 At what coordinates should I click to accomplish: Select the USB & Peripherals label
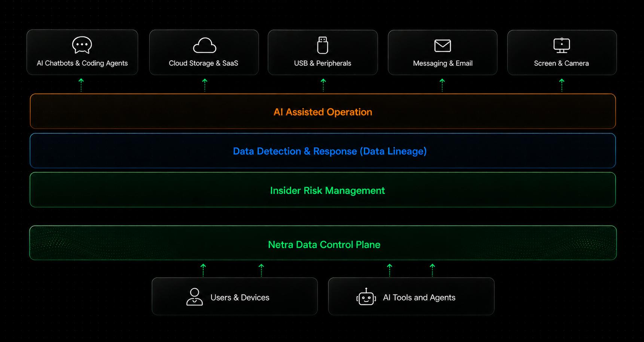coord(323,63)
